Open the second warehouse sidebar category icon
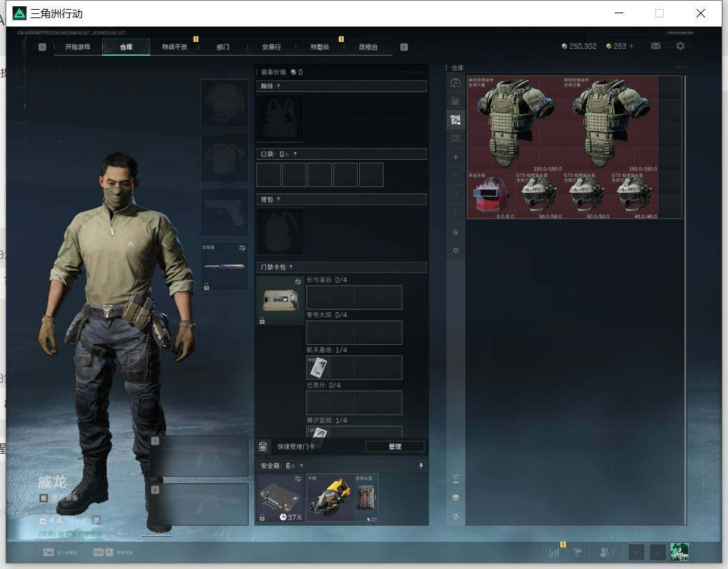 click(456, 101)
